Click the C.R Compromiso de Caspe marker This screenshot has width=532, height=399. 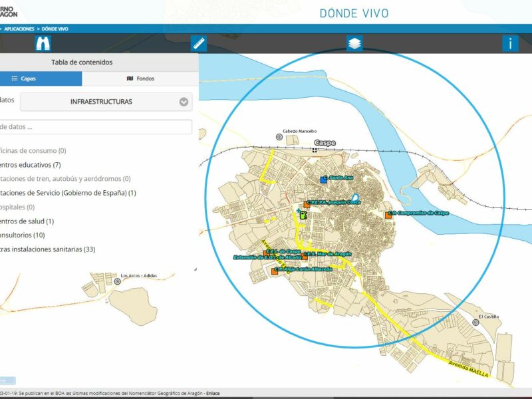(x=388, y=214)
